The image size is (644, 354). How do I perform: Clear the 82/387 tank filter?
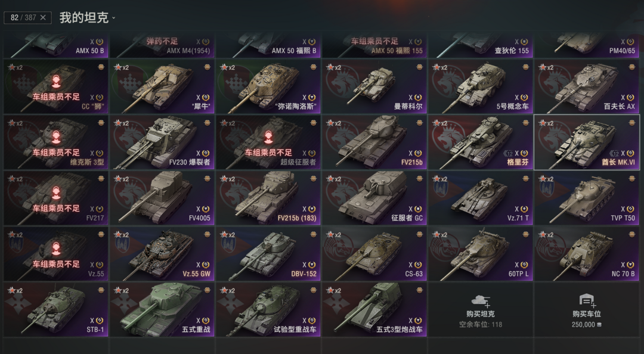(43, 18)
